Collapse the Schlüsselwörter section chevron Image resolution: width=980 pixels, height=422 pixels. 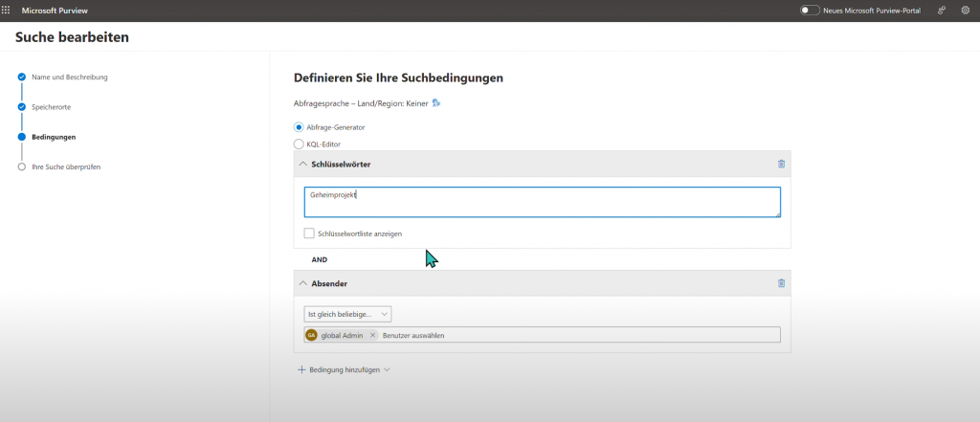pyautogui.click(x=303, y=164)
